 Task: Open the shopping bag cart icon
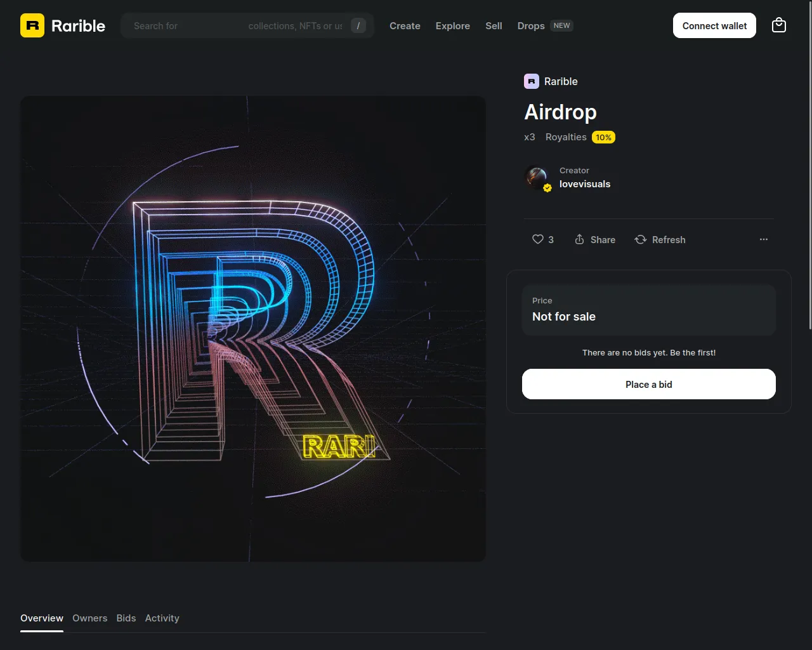(779, 25)
